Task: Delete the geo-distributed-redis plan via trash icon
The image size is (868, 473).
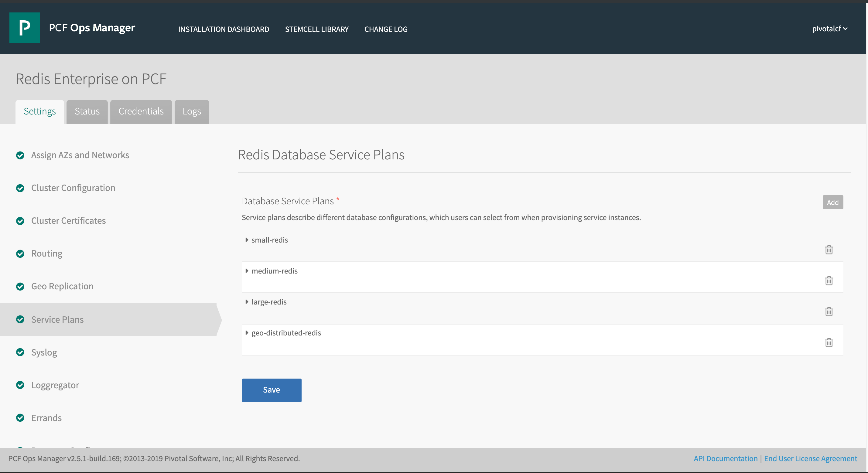Action: click(x=829, y=343)
